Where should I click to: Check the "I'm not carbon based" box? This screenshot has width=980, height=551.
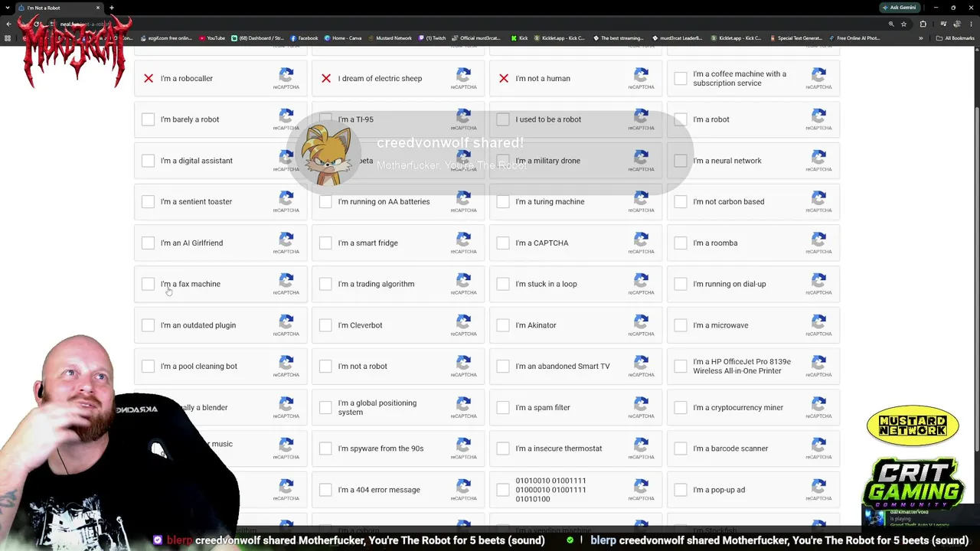(x=681, y=202)
